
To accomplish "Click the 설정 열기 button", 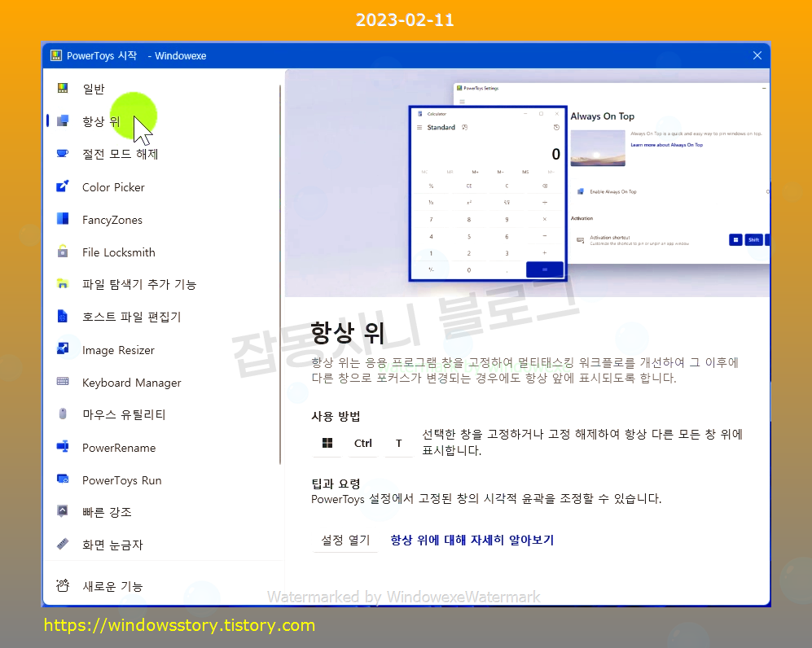I will coord(345,540).
